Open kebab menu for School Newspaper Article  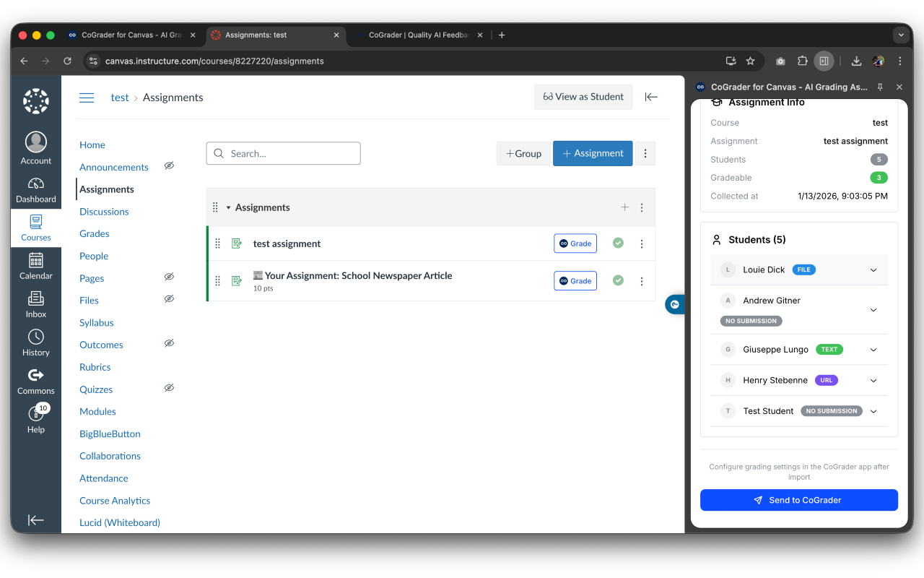point(642,281)
